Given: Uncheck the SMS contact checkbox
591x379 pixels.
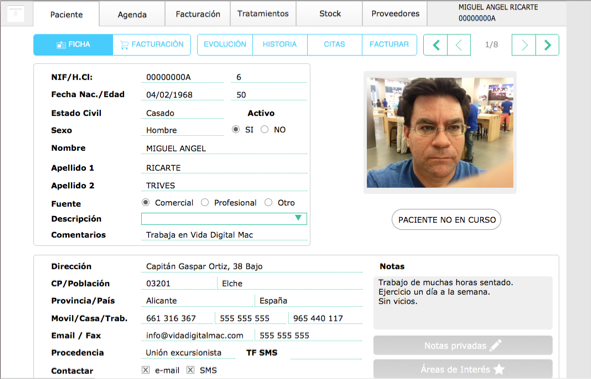Looking at the screenshot, I should [x=190, y=370].
